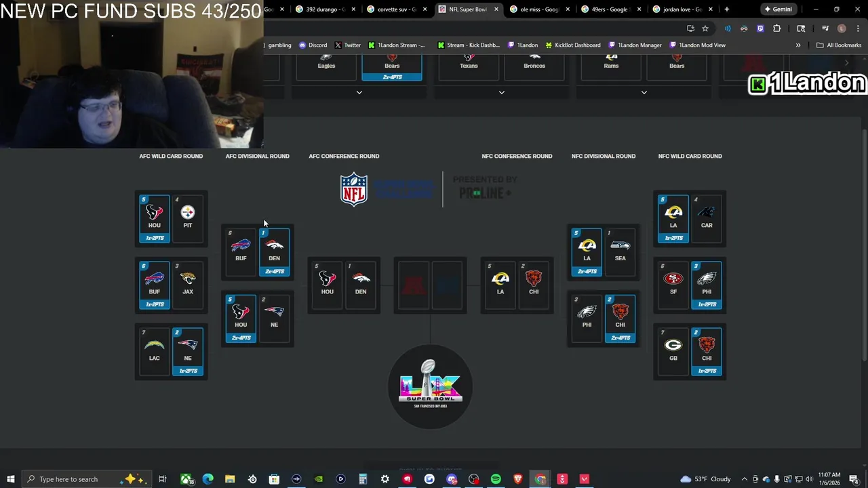Image resolution: width=868 pixels, height=488 pixels.
Task: Pick the Panthers CAR team card
Action: click(x=707, y=218)
